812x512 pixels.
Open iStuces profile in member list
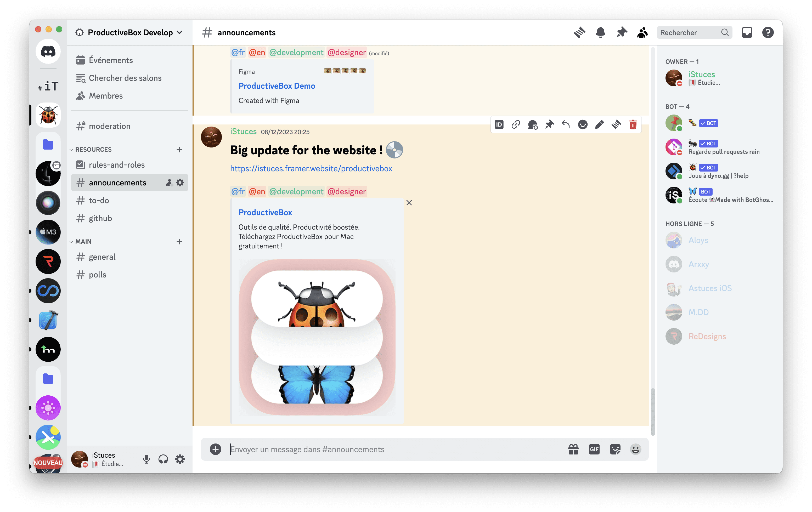click(720, 78)
